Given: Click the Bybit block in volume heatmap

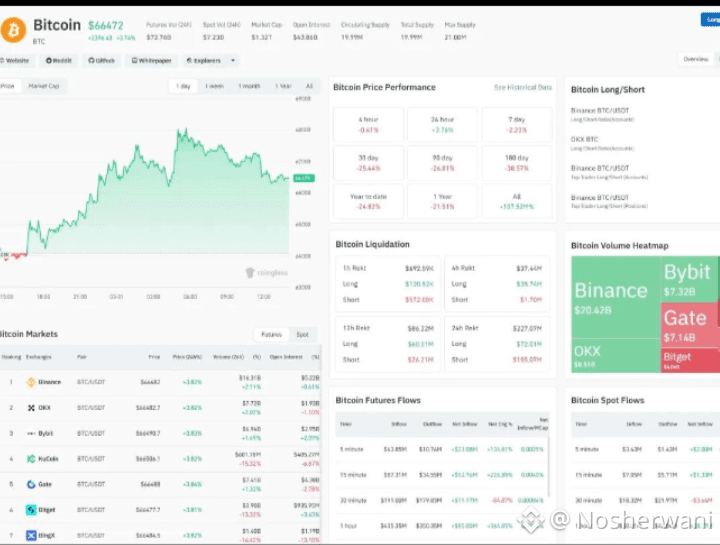Looking at the screenshot, I should click(x=690, y=279).
